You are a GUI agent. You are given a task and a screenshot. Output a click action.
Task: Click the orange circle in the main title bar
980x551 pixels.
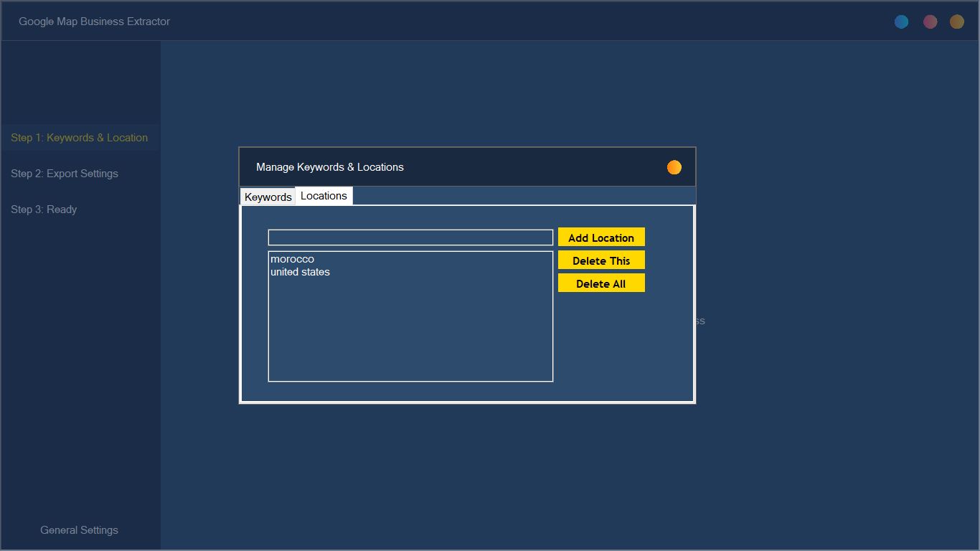point(956,22)
